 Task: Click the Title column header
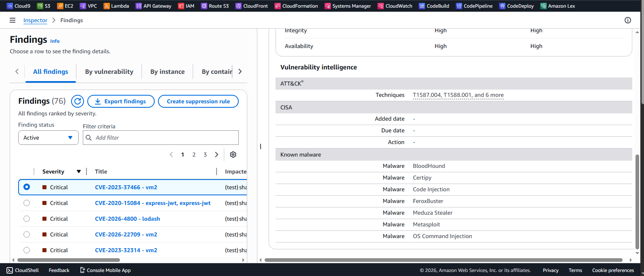101,171
